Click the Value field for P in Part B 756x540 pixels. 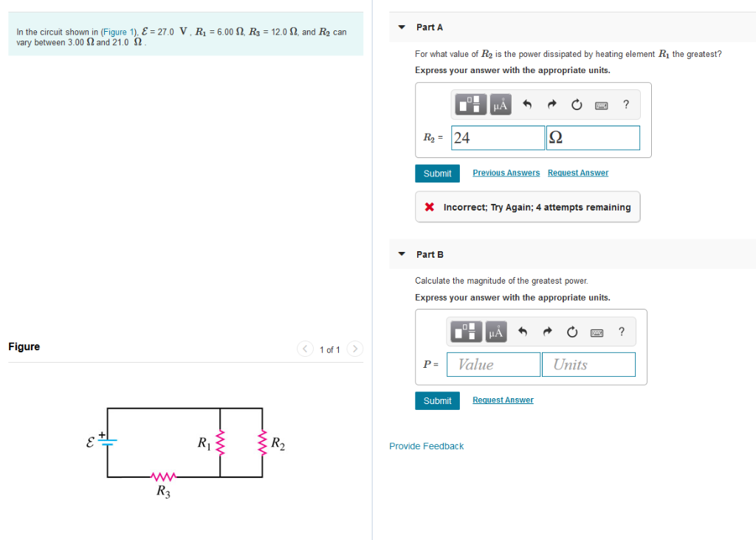[492, 363]
